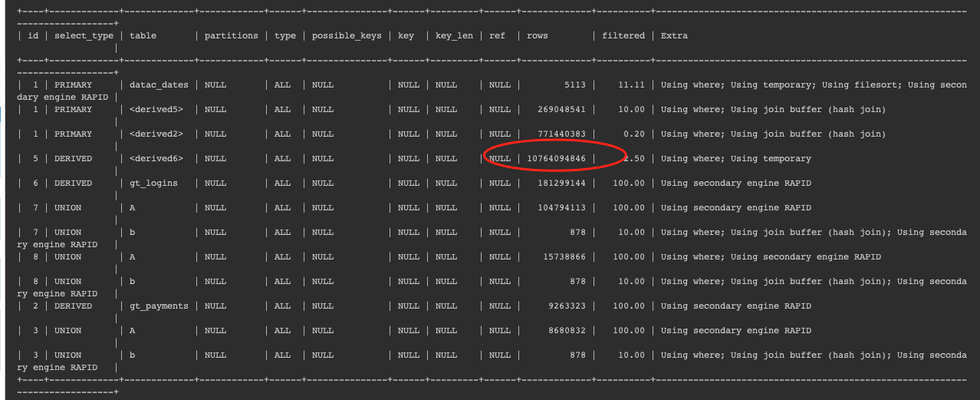
Task: Click 'PRIMARY' in the <derived5> row
Action: [73, 110]
